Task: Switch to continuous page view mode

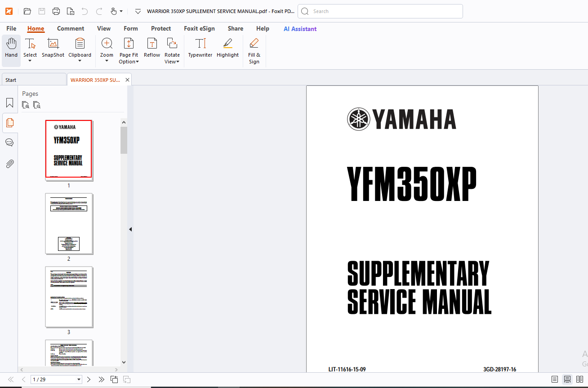Action: [567, 379]
